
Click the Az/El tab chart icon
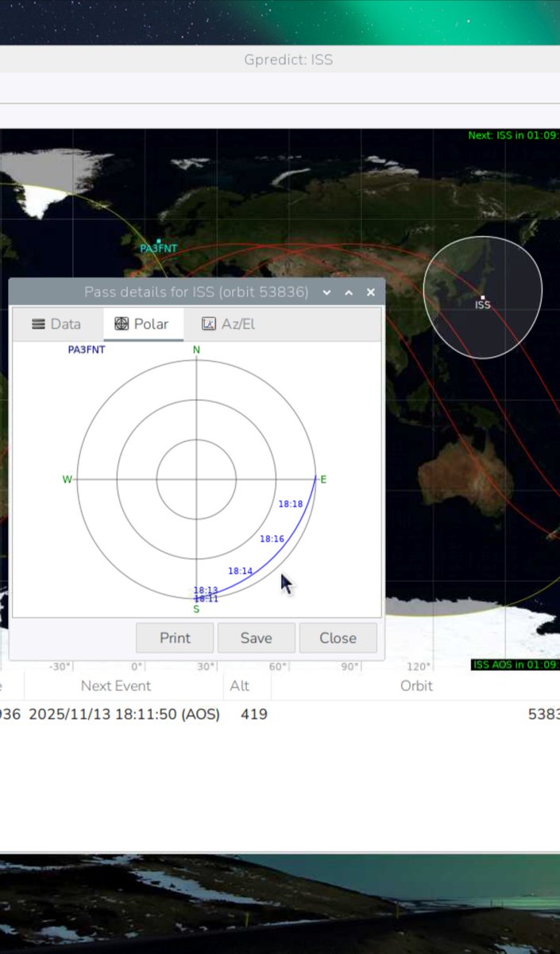coord(209,324)
